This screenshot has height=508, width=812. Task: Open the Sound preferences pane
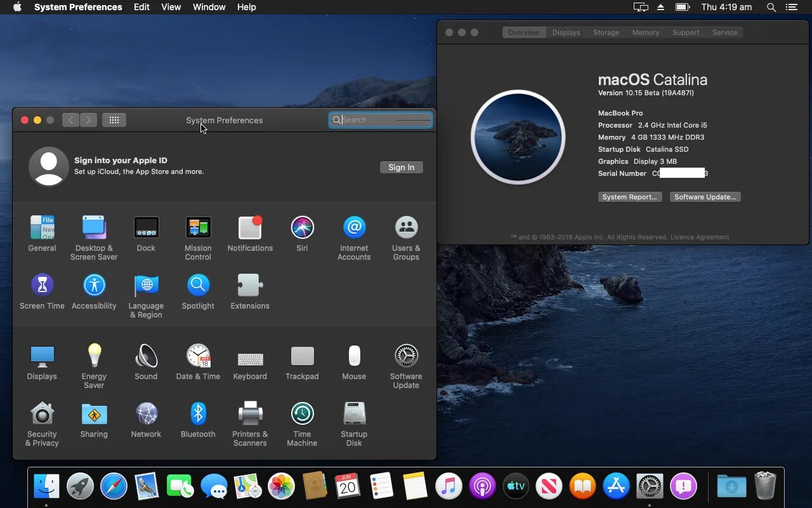point(146,362)
